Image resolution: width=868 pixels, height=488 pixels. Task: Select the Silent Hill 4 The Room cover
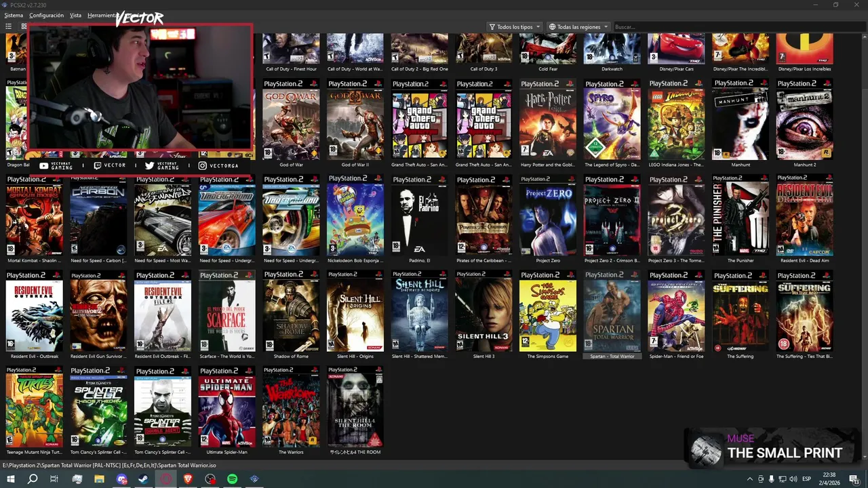coord(355,407)
